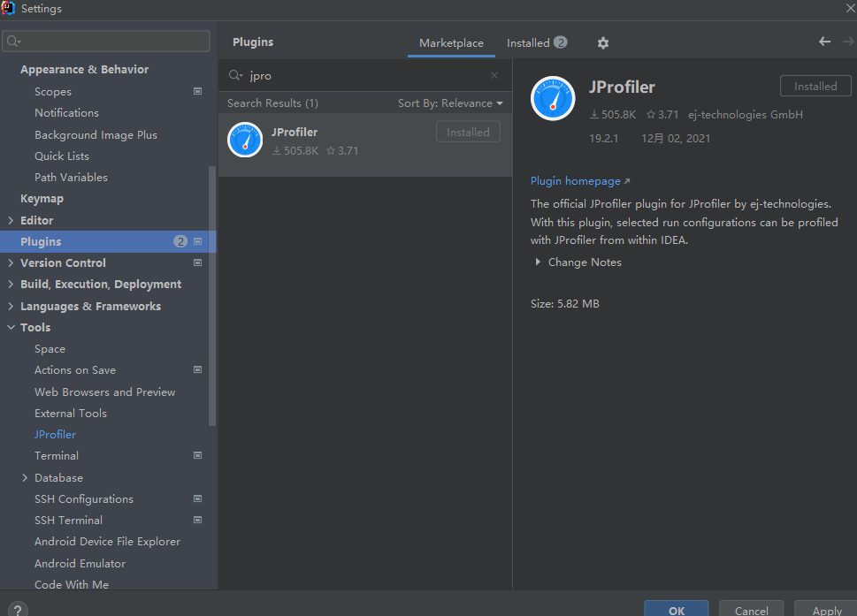Image resolution: width=857 pixels, height=616 pixels.
Task: Go back with the left arrow
Action: (x=825, y=42)
